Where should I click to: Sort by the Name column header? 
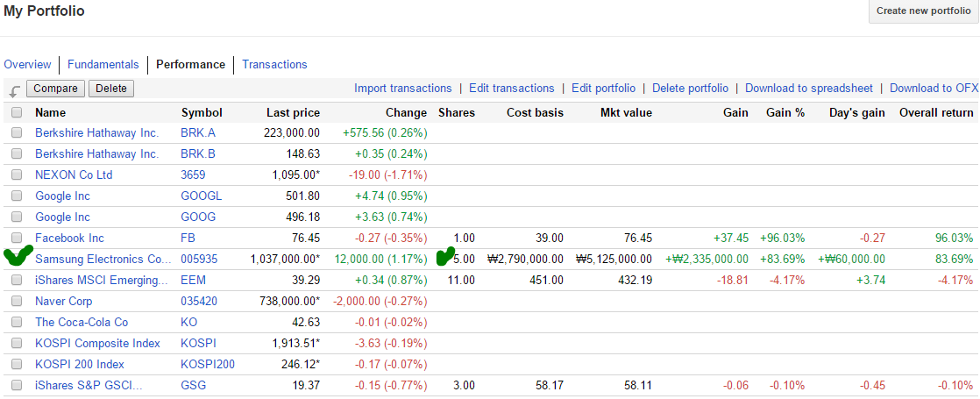click(51, 113)
